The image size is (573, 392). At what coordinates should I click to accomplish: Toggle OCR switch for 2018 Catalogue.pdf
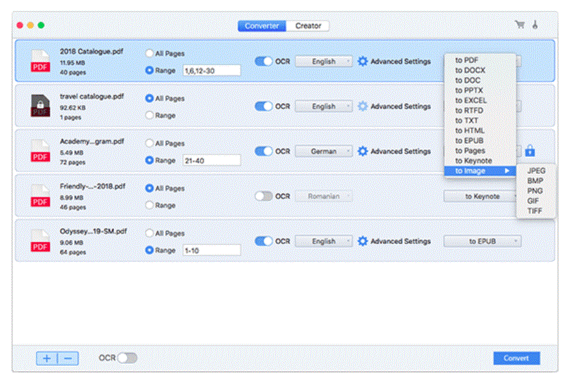point(264,61)
